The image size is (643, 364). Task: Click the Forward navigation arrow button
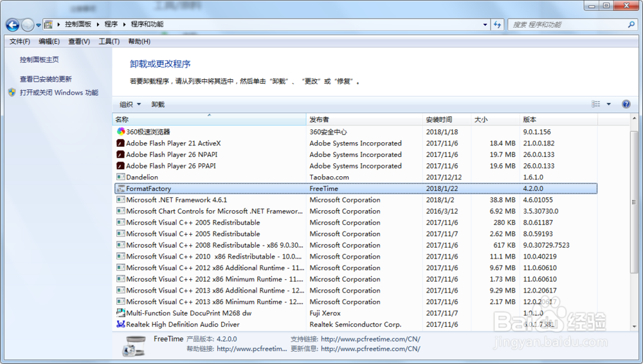pos(28,25)
